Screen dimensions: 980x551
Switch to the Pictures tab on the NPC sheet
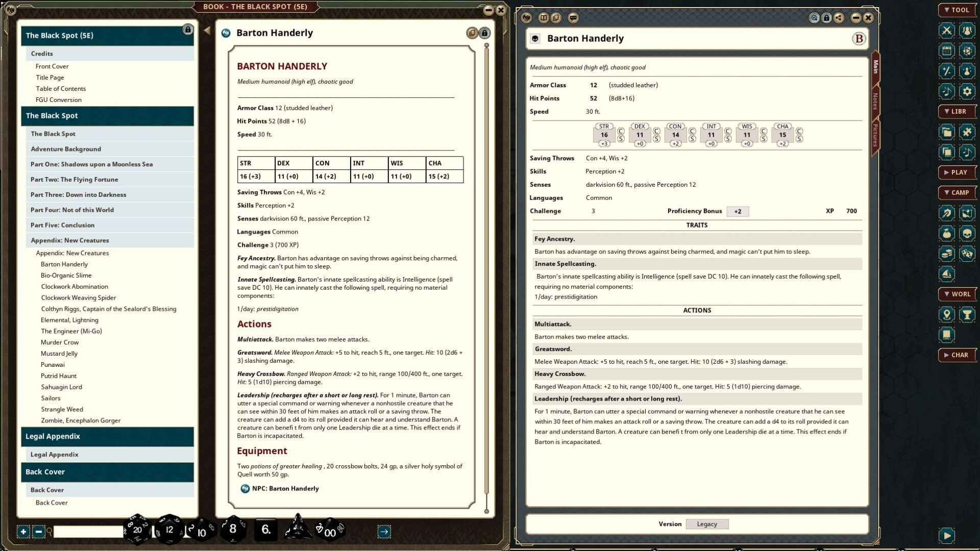pyautogui.click(x=876, y=134)
